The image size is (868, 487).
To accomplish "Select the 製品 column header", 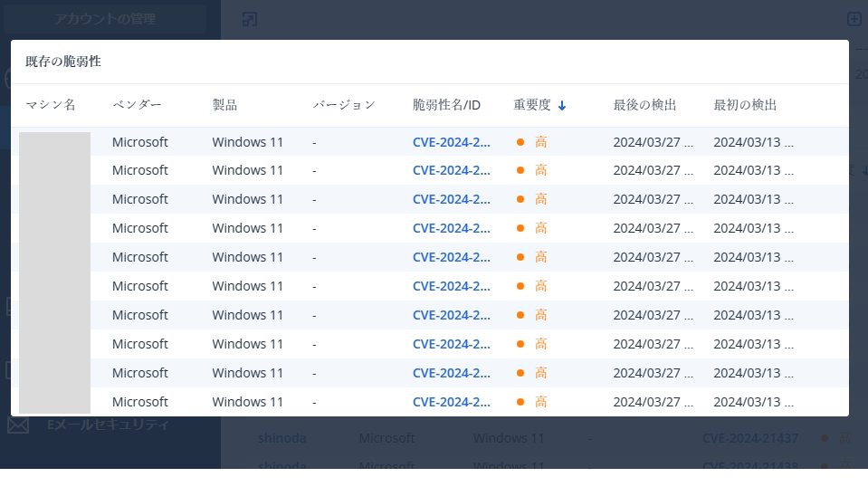I will tap(224, 105).
